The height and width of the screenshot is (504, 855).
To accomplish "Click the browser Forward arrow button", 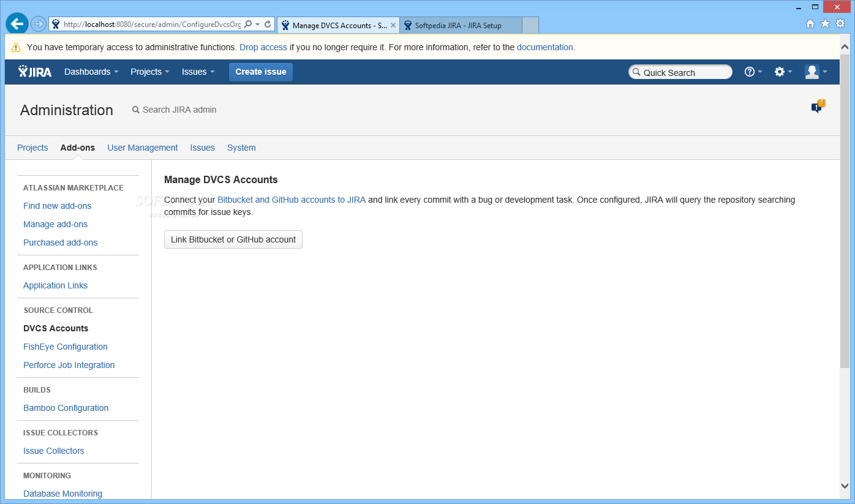I will click(x=39, y=24).
